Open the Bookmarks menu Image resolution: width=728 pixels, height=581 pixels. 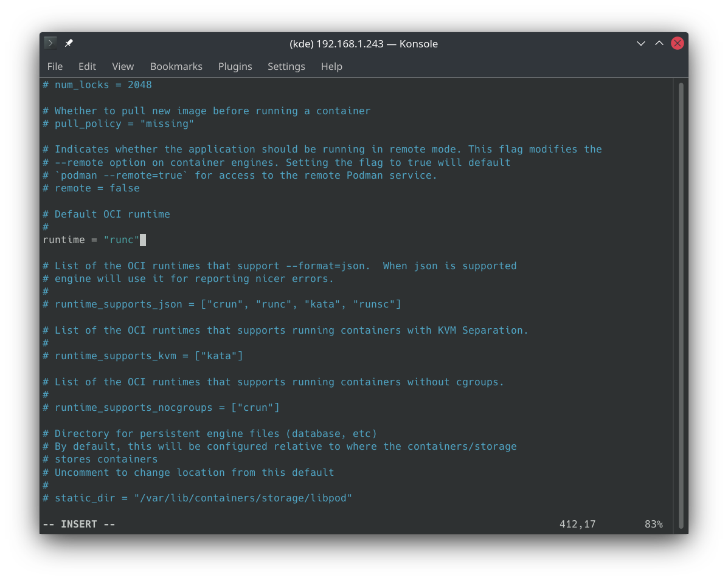click(176, 66)
